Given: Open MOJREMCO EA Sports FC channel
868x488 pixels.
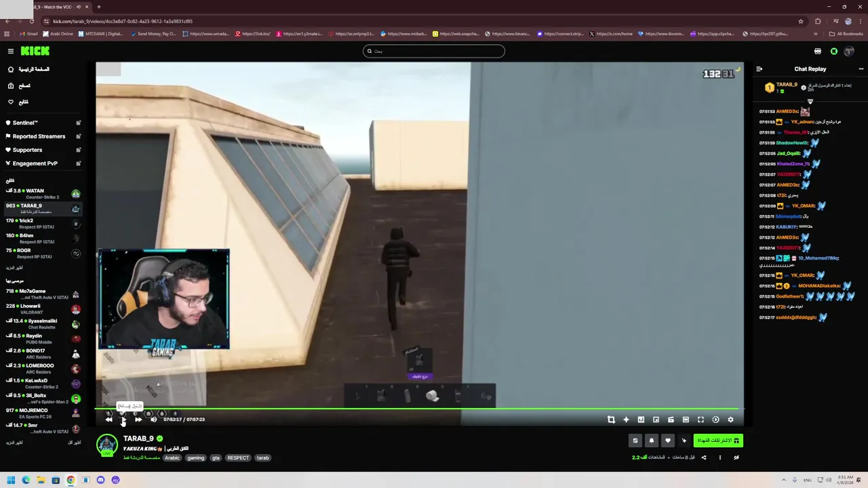Looking at the screenshot, I should [x=42, y=413].
